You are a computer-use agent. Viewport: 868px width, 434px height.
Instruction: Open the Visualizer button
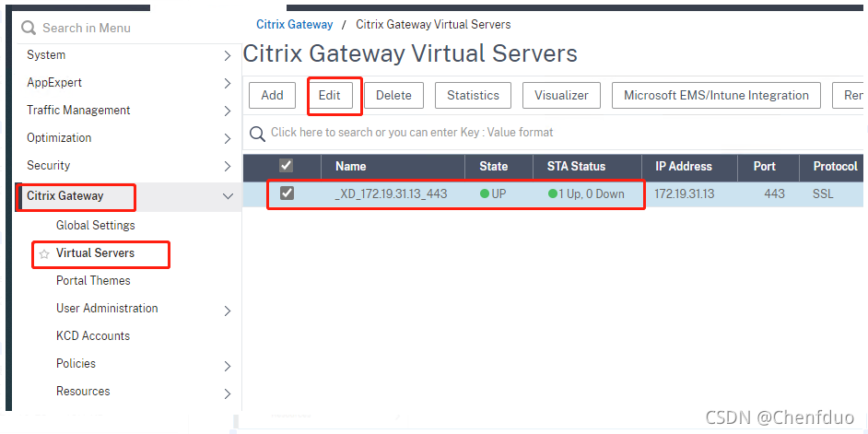[561, 95]
